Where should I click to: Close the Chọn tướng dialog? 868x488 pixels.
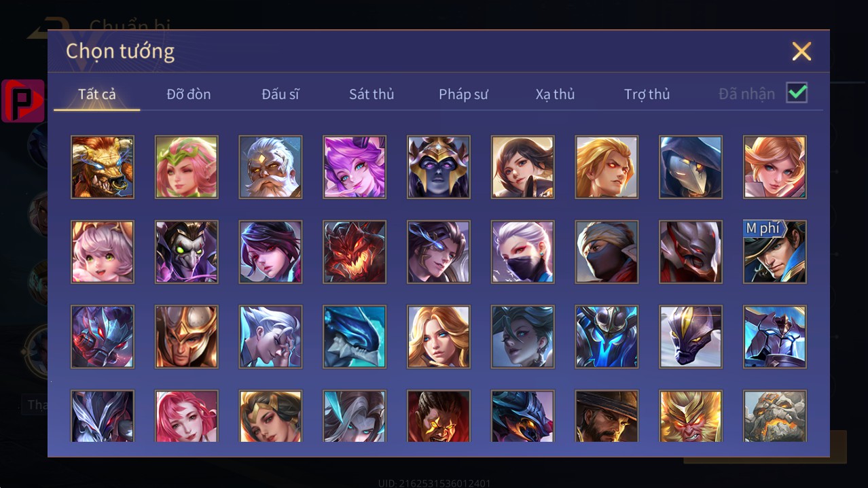(x=801, y=51)
